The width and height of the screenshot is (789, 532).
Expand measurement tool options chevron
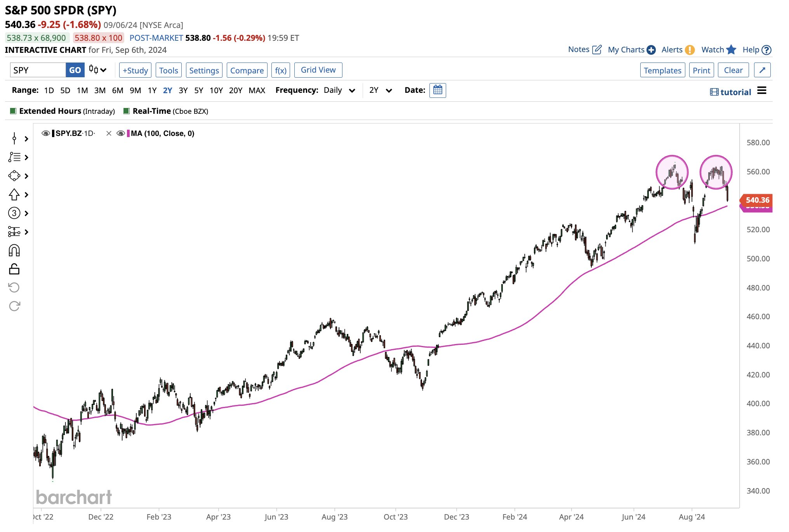(x=26, y=231)
